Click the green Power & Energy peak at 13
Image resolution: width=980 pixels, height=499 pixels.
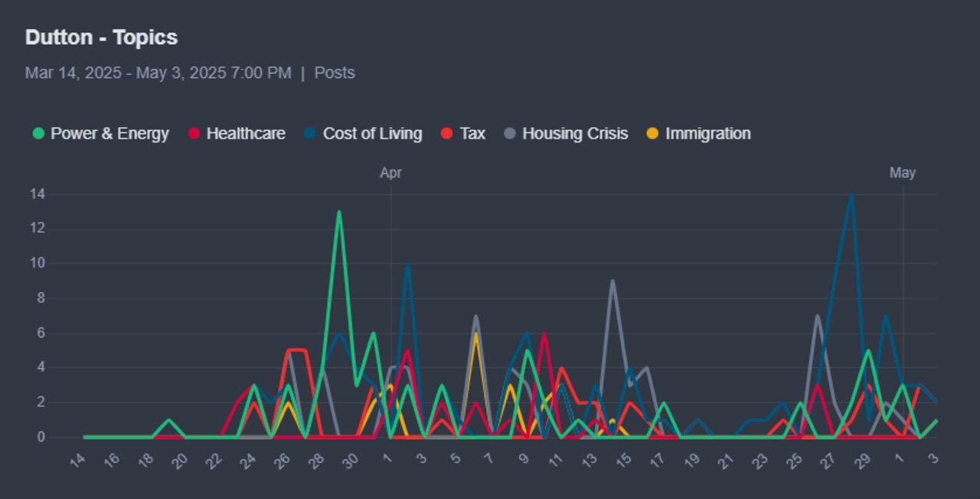click(339, 212)
